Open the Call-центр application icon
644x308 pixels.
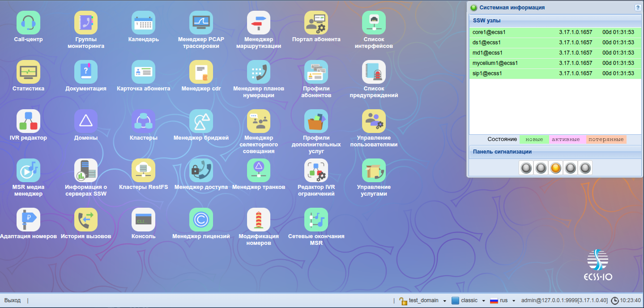tap(28, 23)
